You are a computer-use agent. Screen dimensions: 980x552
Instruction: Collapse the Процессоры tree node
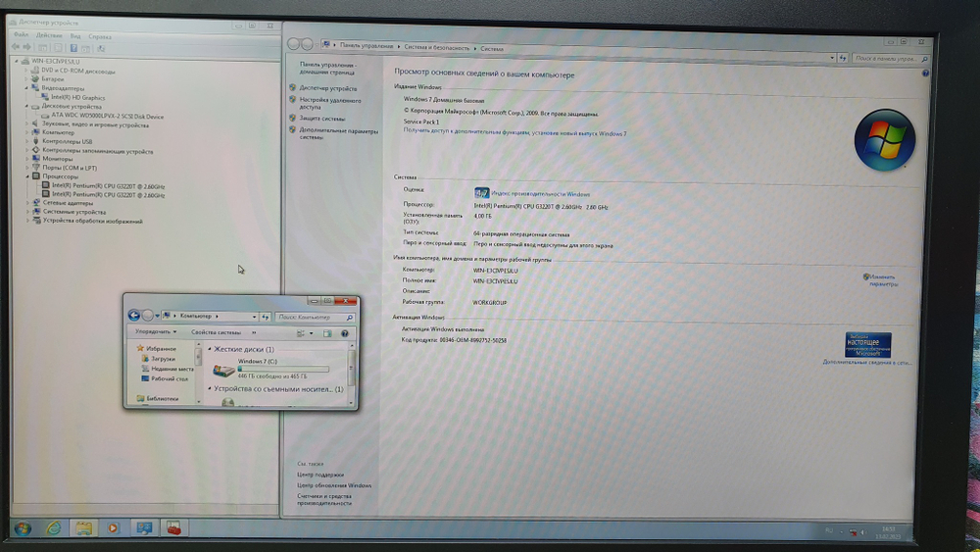click(x=25, y=176)
